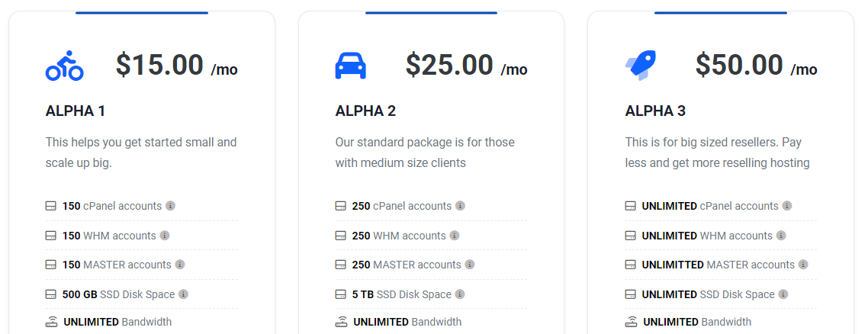Viewport: 868px width, 334px height.
Task: Click info icon beside 5 TB SSD Disk Space
Action: [x=461, y=294]
